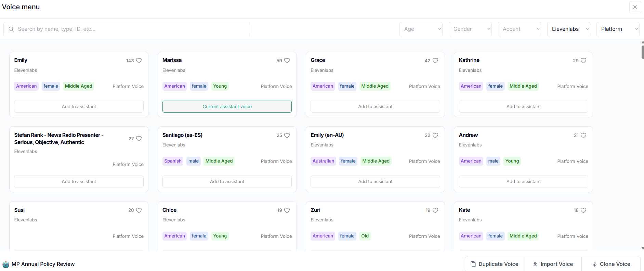Favorite the Emily (en-AU) voice

point(435,135)
